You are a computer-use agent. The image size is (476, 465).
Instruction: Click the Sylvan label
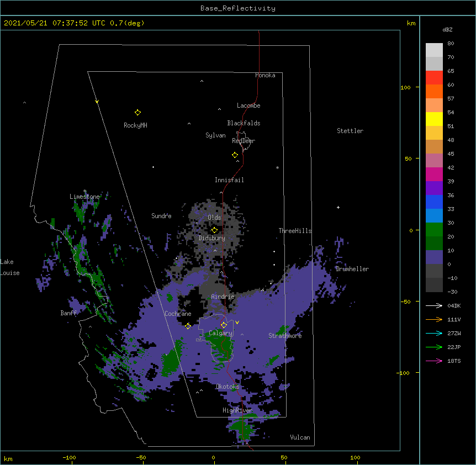point(215,135)
